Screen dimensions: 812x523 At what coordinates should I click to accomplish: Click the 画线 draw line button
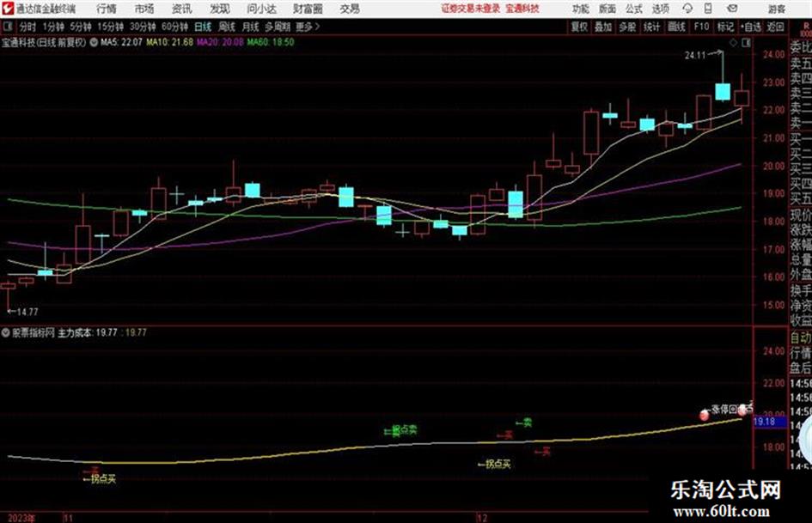tap(676, 27)
